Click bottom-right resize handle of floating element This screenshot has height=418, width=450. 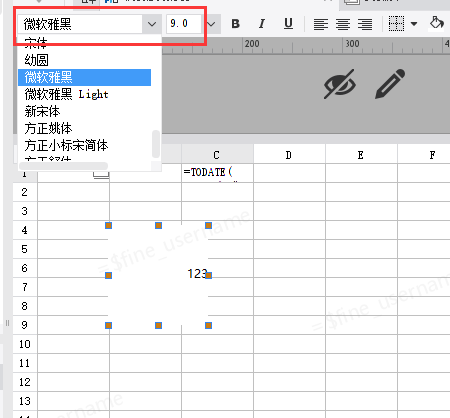[208, 325]
